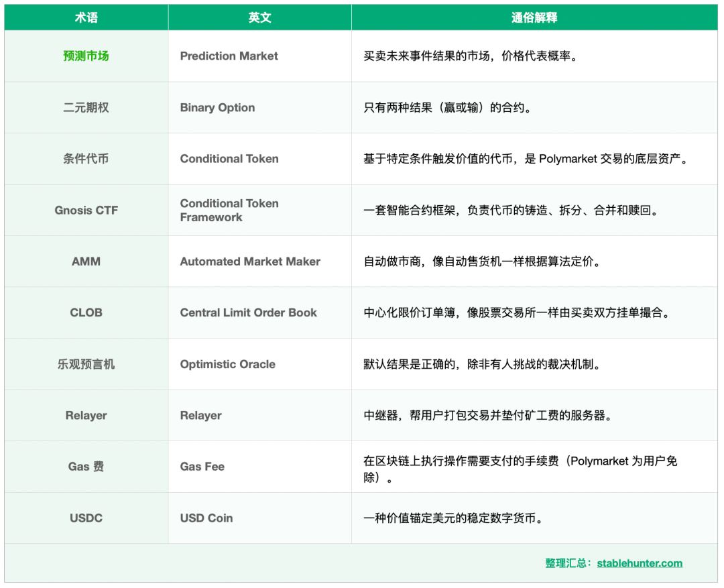Click the Optimistic Oracle cell

[x=227, y=364]
